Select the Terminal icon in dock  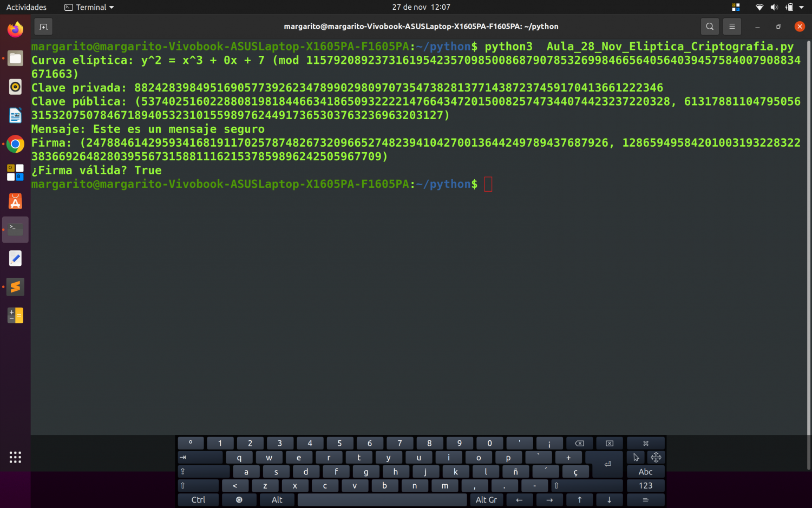(x=15, y=230)
